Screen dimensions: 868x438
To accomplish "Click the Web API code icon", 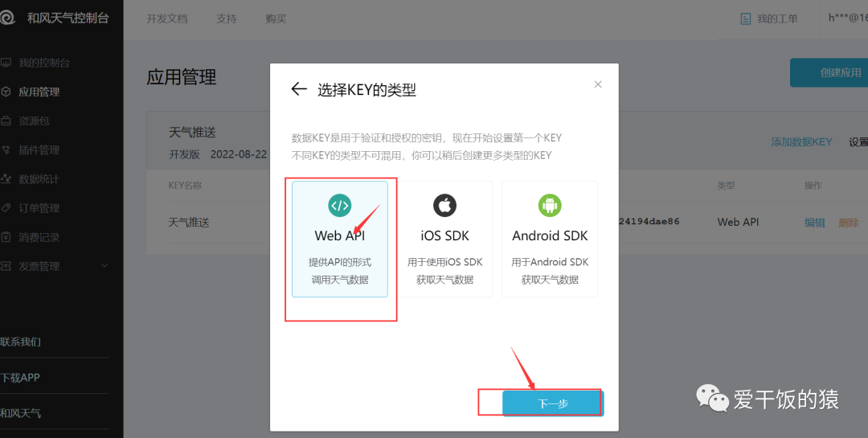I will 340,206.
